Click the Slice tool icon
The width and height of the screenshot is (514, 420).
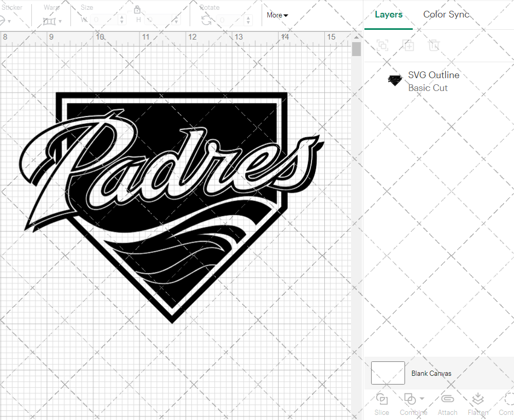tap(381, 399)
